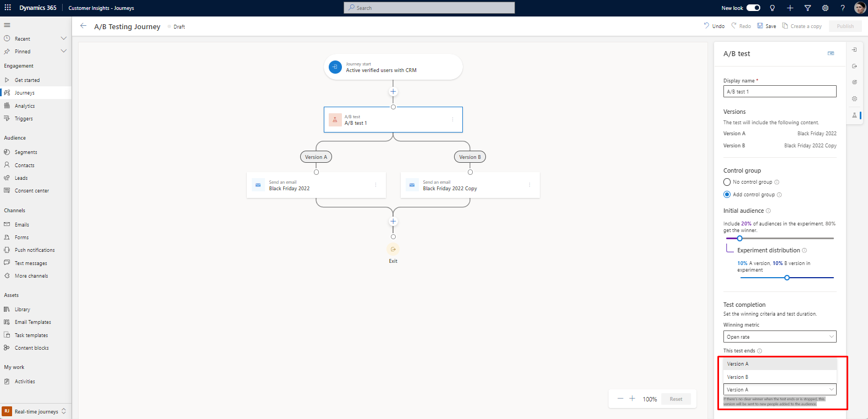Choose Version B from dropdown list
The width and height of the screenshot is (868, 419).
[x=780, y=377]
